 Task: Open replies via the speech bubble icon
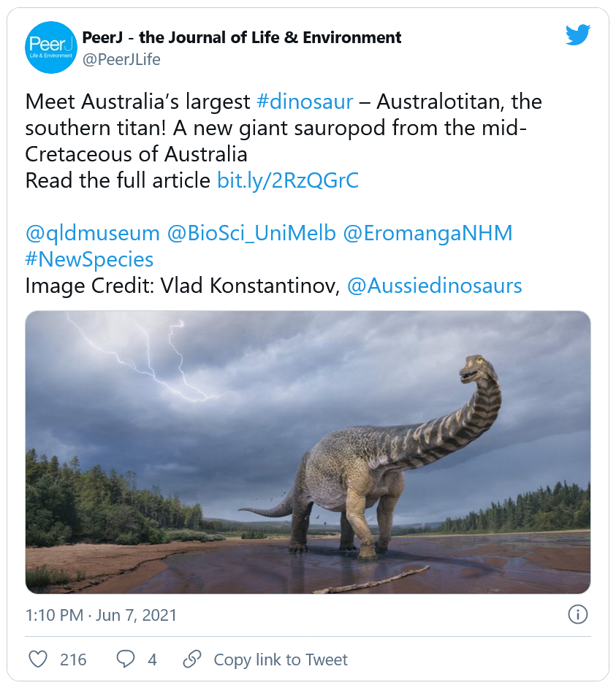pos(126,660)
